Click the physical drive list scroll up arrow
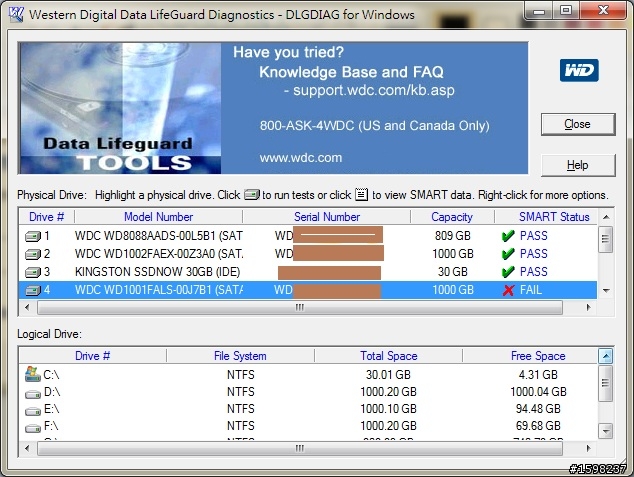 click(606, 217)
